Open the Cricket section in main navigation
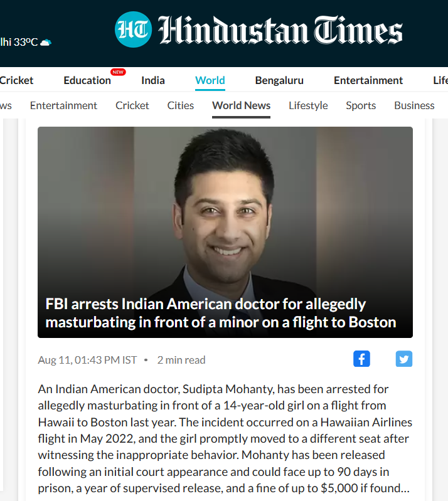 click(16, 80)
